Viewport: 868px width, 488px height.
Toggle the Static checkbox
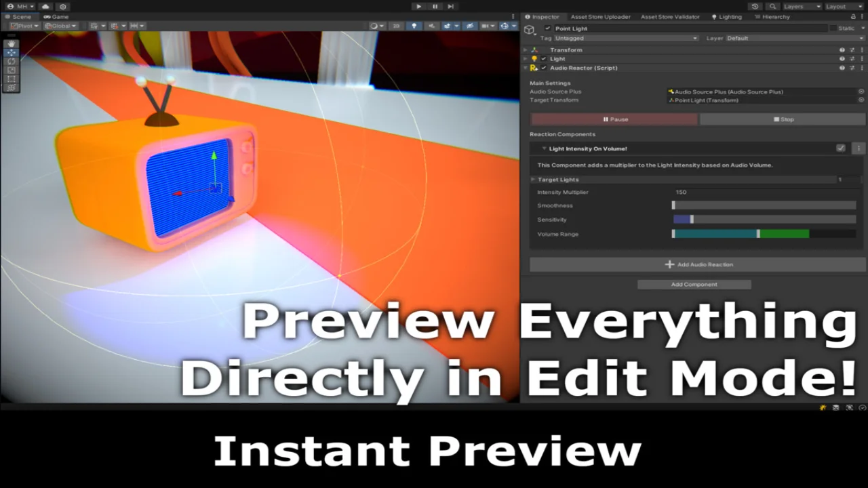[x=833, y=28]
